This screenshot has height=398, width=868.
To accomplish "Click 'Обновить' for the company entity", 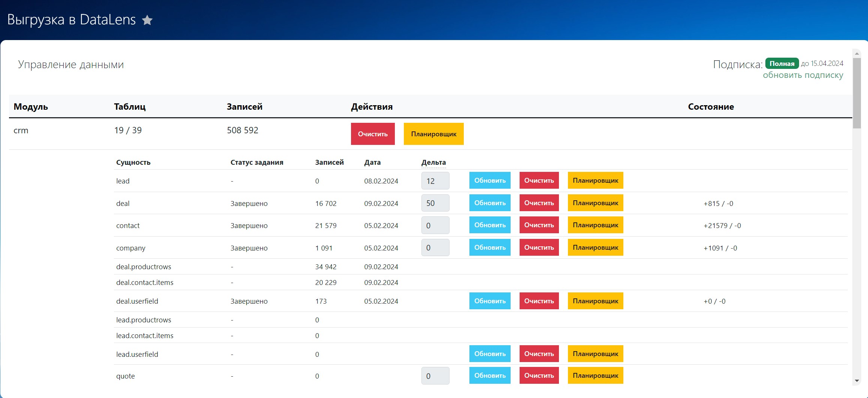I will (x=490, y=247).
